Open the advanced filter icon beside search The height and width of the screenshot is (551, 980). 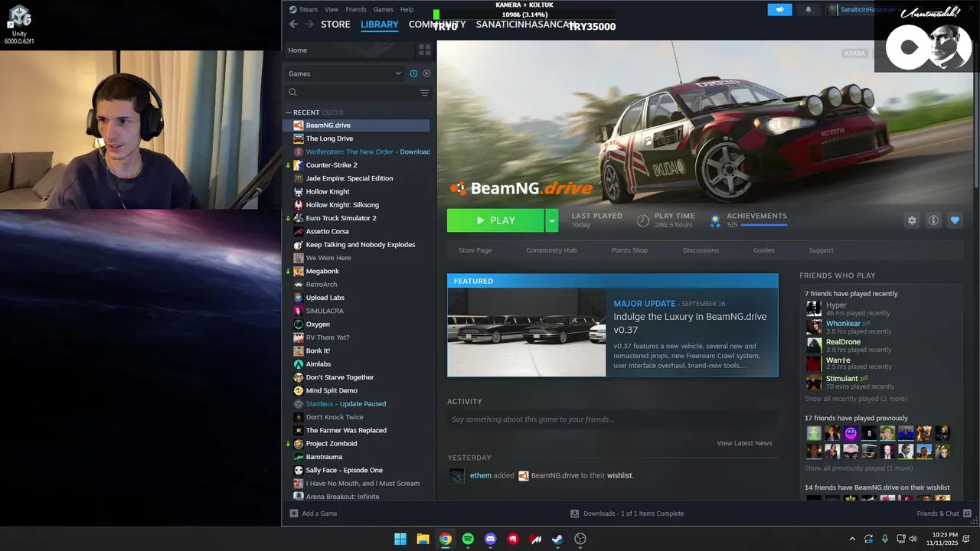tap(424, 93)
